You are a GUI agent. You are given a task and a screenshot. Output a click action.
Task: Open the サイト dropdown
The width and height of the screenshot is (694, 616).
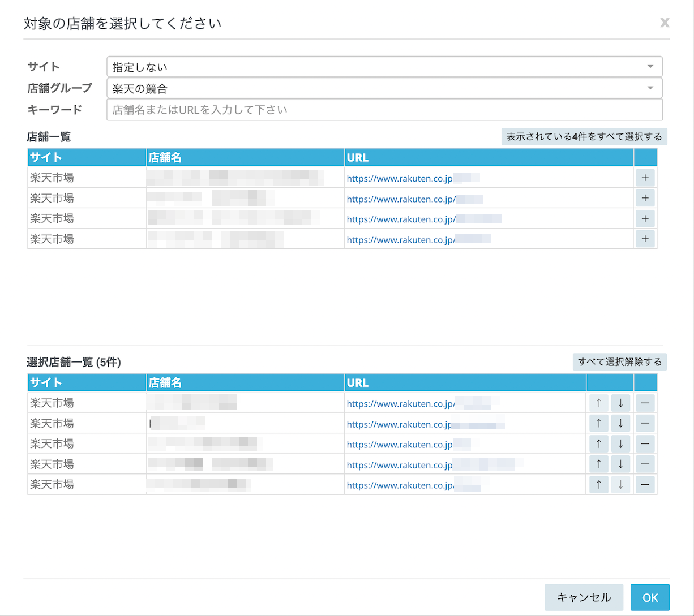[384, 67]
